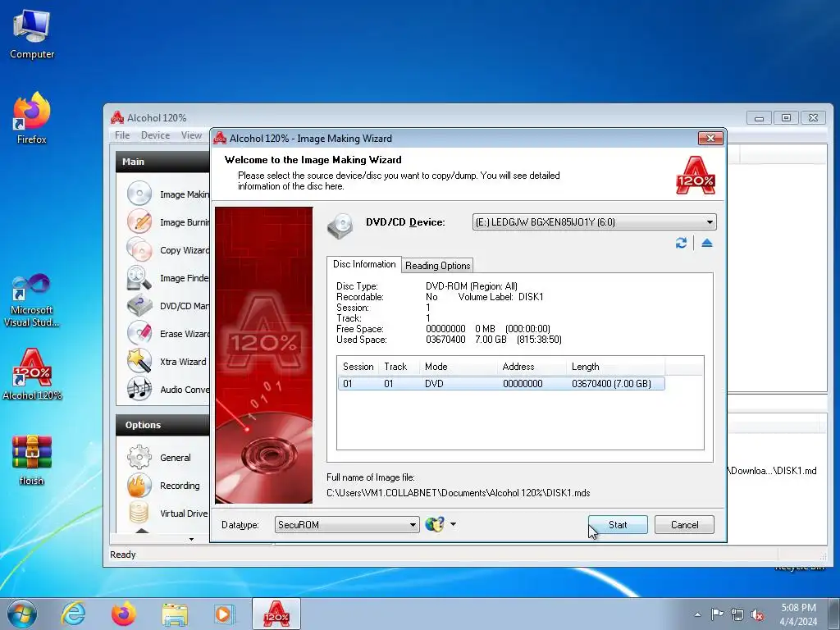
Task: Open Firefox desktop shortcut
Action: [x=32, y=118]
